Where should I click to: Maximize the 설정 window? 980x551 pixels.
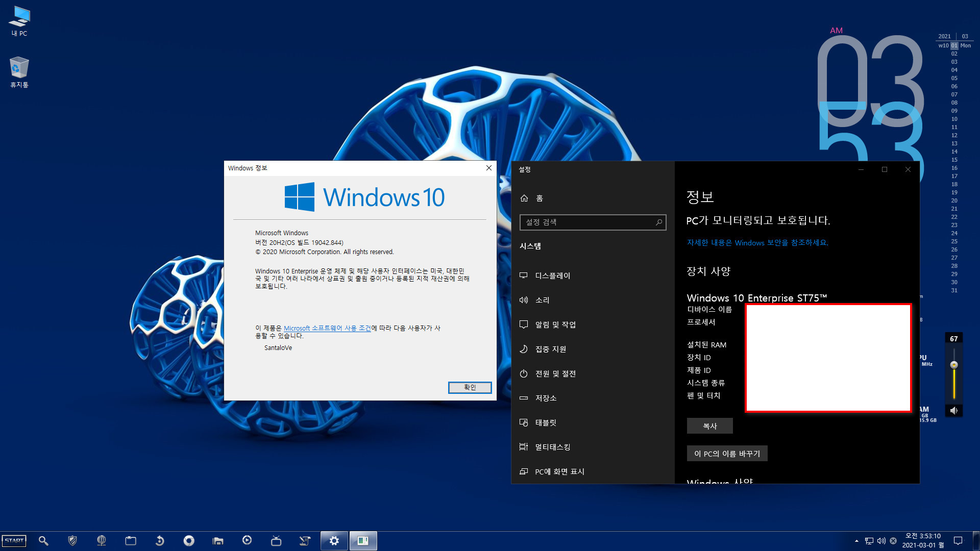pos(885,169)
